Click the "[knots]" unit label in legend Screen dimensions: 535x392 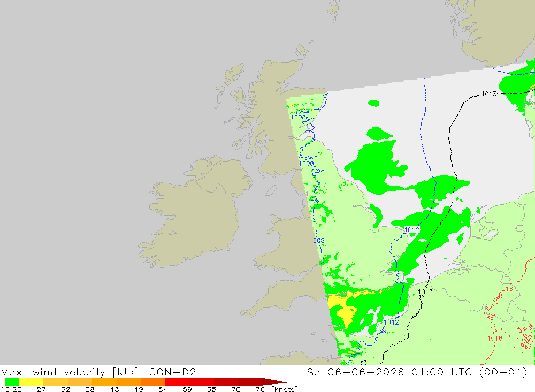(x=285, y=389)
